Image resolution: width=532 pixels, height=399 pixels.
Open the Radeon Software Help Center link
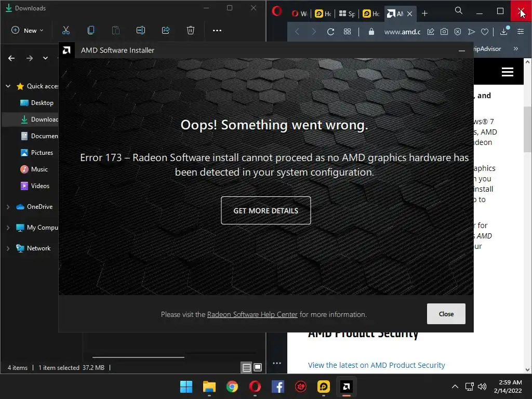click(x=252, y=314)
